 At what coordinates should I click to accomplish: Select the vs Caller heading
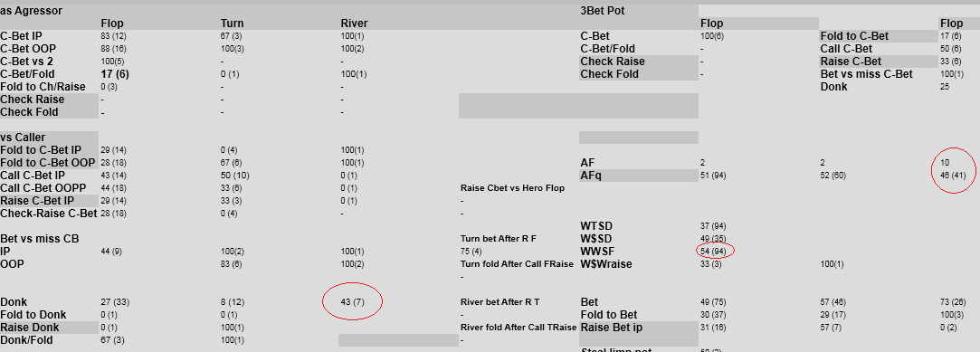coord(23,137)
